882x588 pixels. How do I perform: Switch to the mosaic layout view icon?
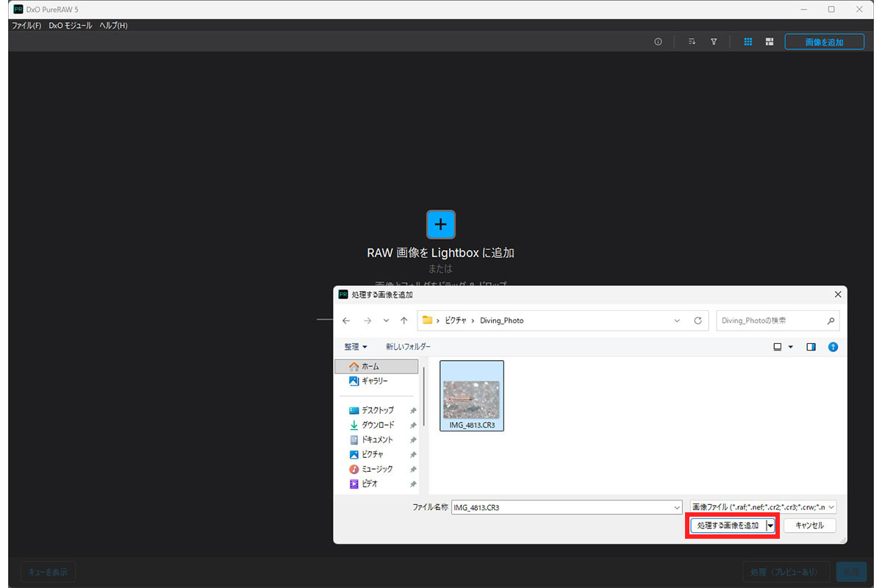[770, 42]
